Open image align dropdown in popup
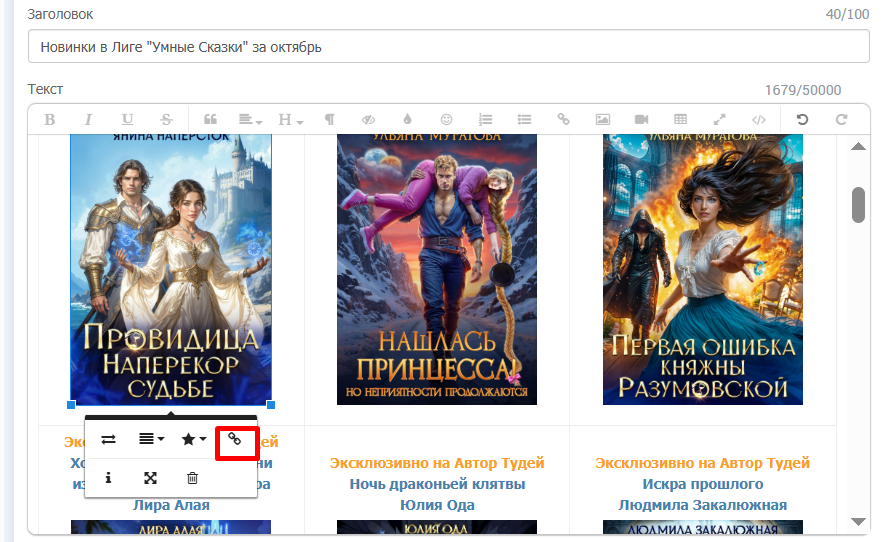Viewport: 882px width, 542px height. click(151, 439)
